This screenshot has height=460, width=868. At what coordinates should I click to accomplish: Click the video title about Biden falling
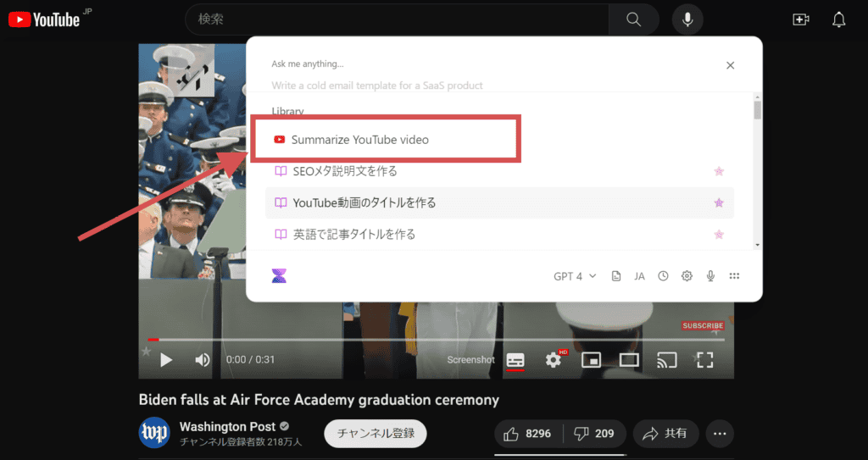pos(319,400)
